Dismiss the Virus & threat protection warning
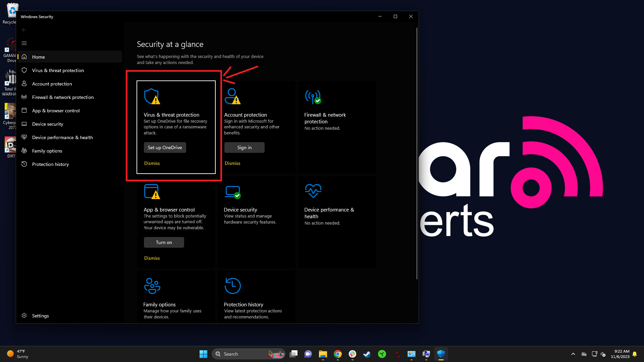644x362 pixels. coord(152,163)
